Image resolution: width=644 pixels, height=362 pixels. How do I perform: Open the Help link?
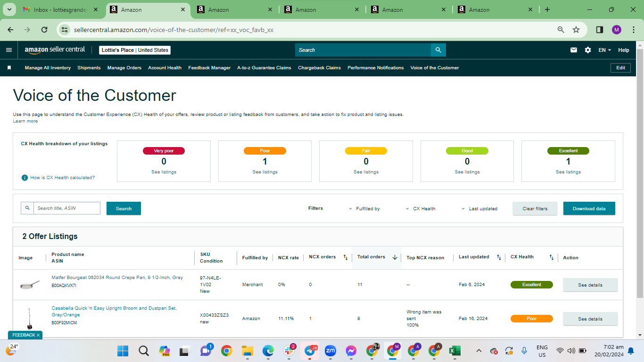click(624, 50)
